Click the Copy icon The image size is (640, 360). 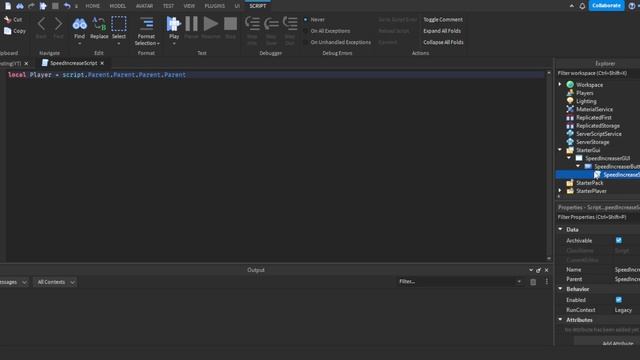pyautogui.click(x=8, y=31)
